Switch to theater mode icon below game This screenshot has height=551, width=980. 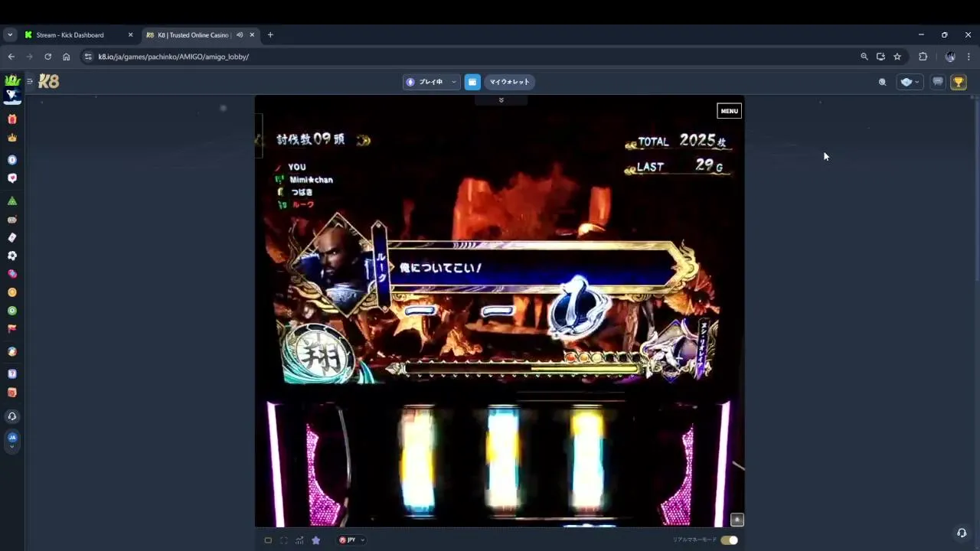point(268,540)
